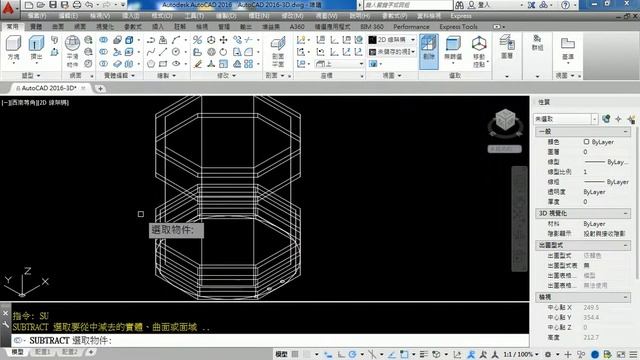Click the Section Plane (剖面平面) tool
The height and width of the screenshot is (360, 640).
click(x=278, y=51)
